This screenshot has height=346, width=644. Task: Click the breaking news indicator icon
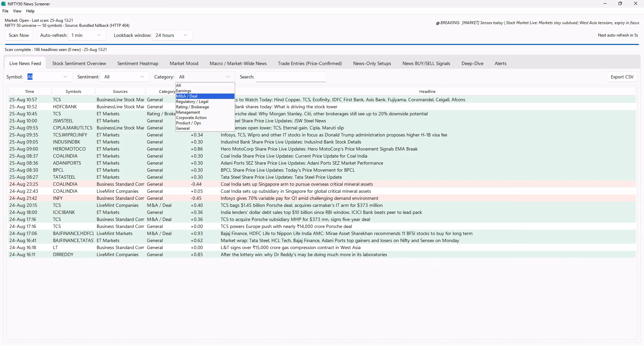[x=438, y=23]
